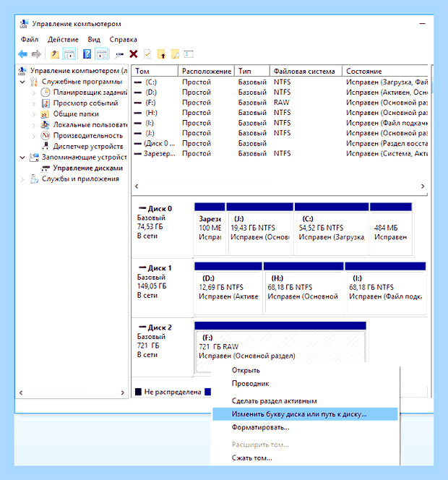Choose Открыть from the context menu
This screenshot has width=448, height=480.
point(305,370)
